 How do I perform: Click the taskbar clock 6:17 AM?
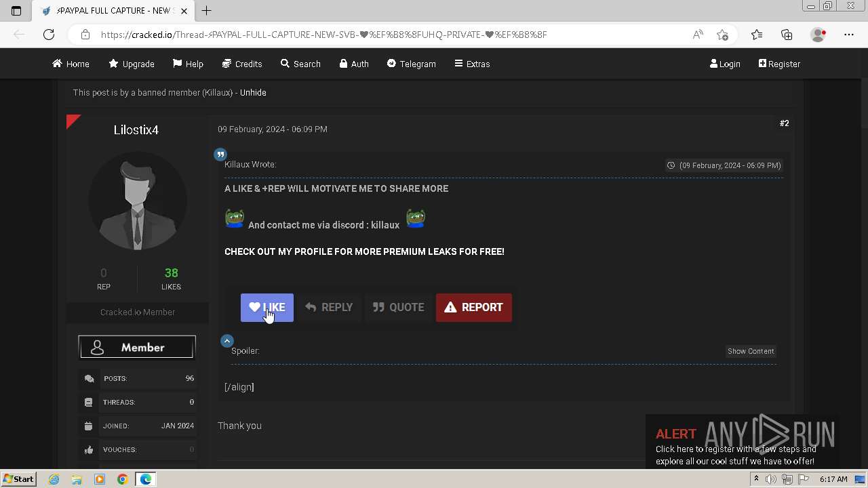click(833, 479)
